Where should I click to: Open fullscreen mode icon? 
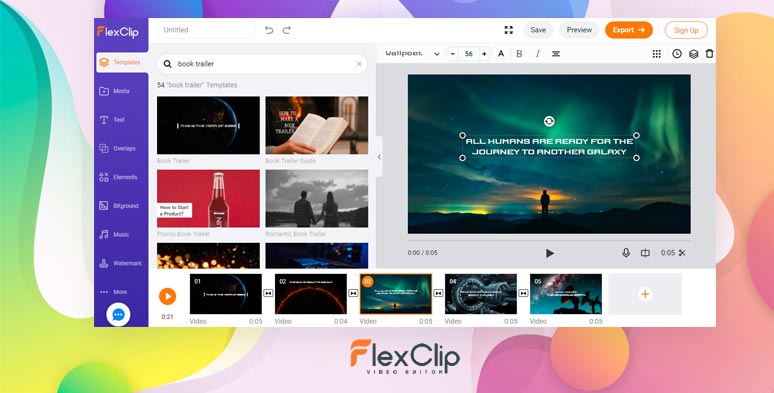click(x=508, y=30)
